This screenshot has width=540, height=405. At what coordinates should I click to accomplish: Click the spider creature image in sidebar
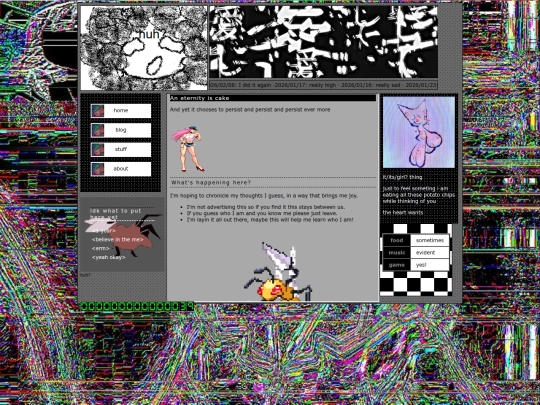[x=124, y=235]
